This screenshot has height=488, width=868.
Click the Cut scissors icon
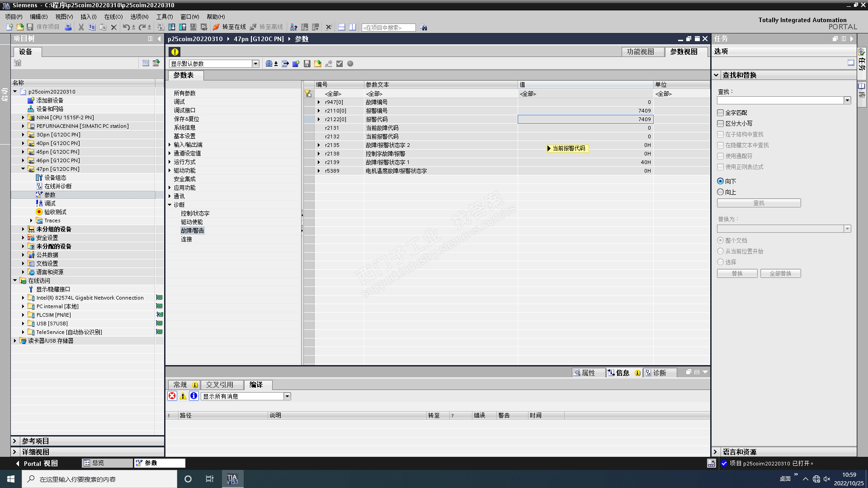(81, 27)
